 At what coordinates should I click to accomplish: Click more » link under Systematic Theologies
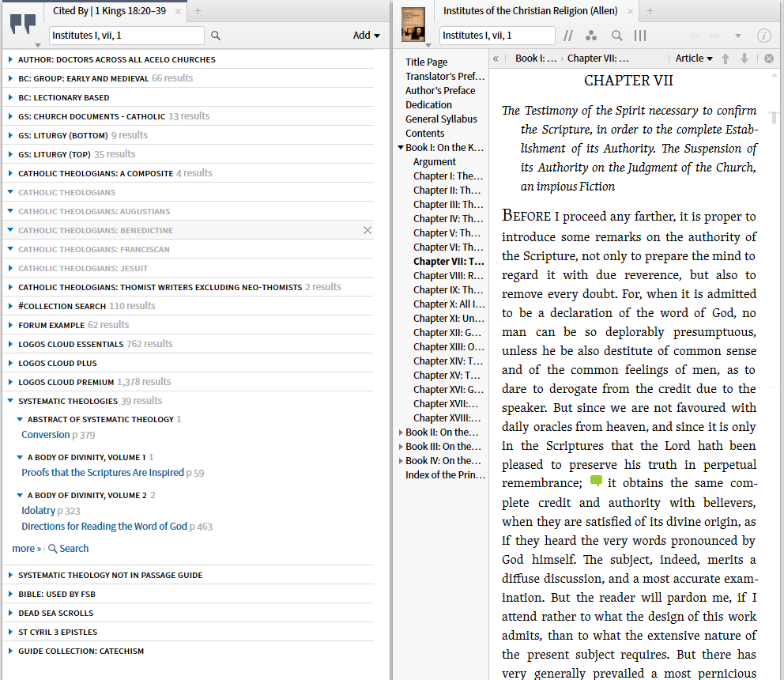[27, 549]
